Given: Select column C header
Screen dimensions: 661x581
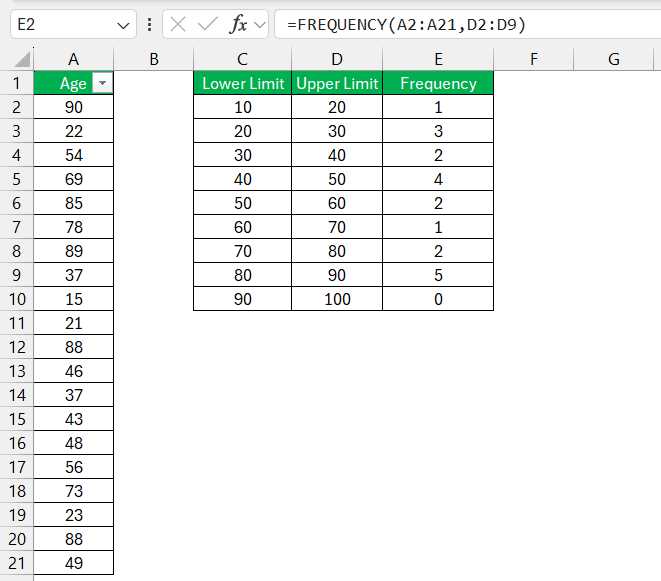Looking at the screenshot, I should [x=242, y=59].
